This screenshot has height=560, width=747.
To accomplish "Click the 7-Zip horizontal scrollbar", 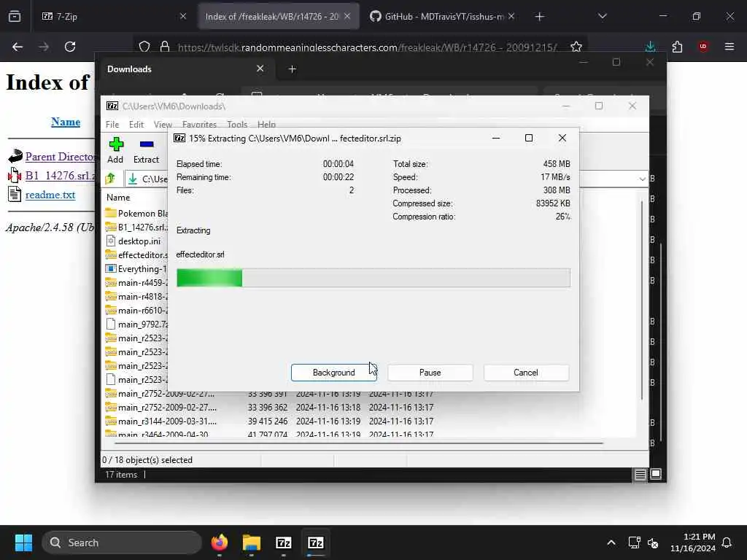I will coord(358,443).
